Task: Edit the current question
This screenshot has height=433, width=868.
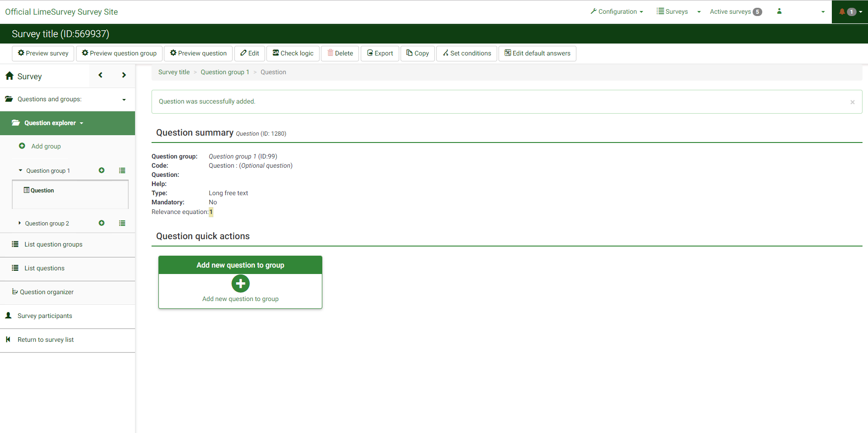Action: coord(250,53)
